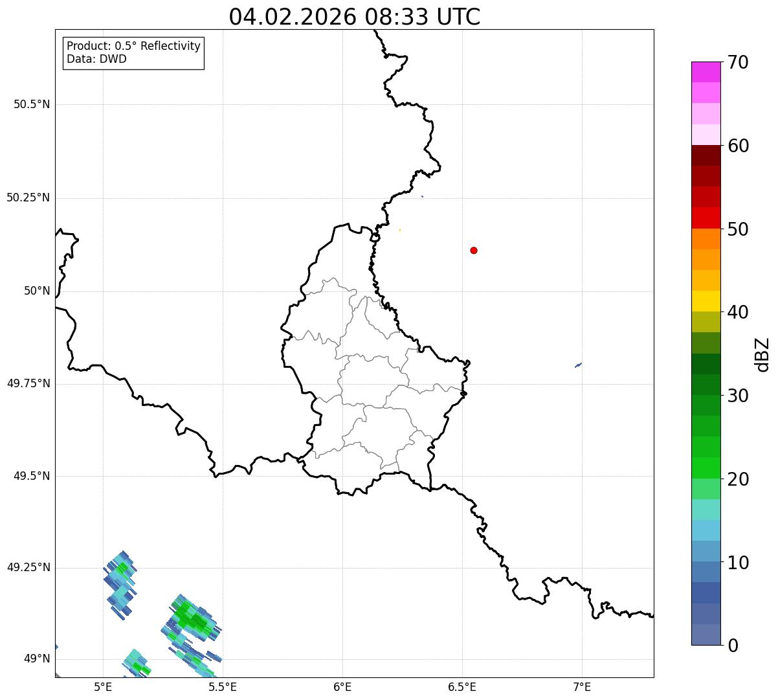The height and width of the screenshot is (700, 778).
Task: Pick the yellow colorbar segment at 40
Action: (706, 301)
